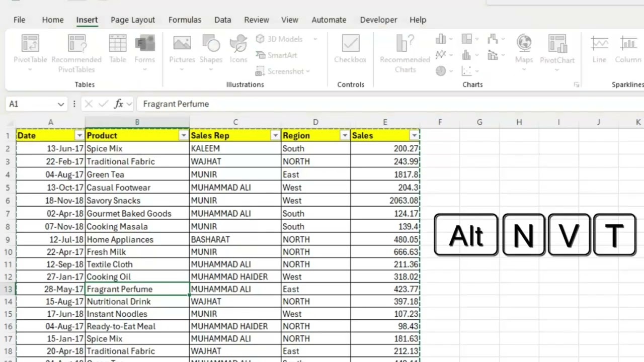Click the waterfall chart icon
The width and height of the screenshot is (644, 362).
(492, 39)
